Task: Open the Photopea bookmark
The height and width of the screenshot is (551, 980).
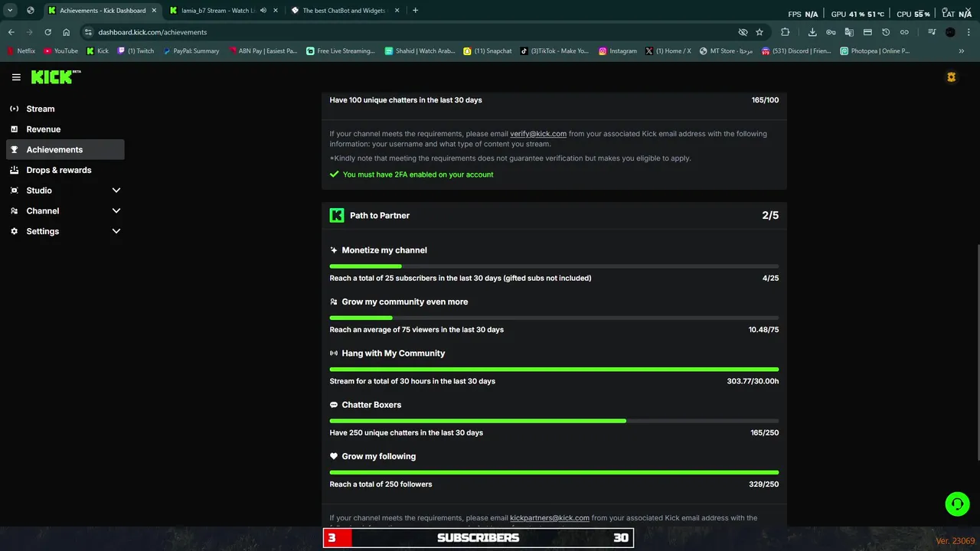Action: click(874, 51)
